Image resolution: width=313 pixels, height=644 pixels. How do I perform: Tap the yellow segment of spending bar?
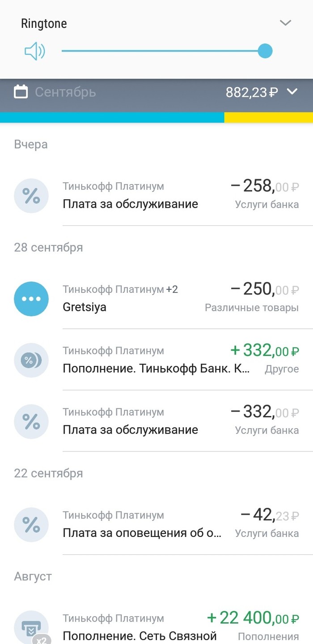(268, 117)
